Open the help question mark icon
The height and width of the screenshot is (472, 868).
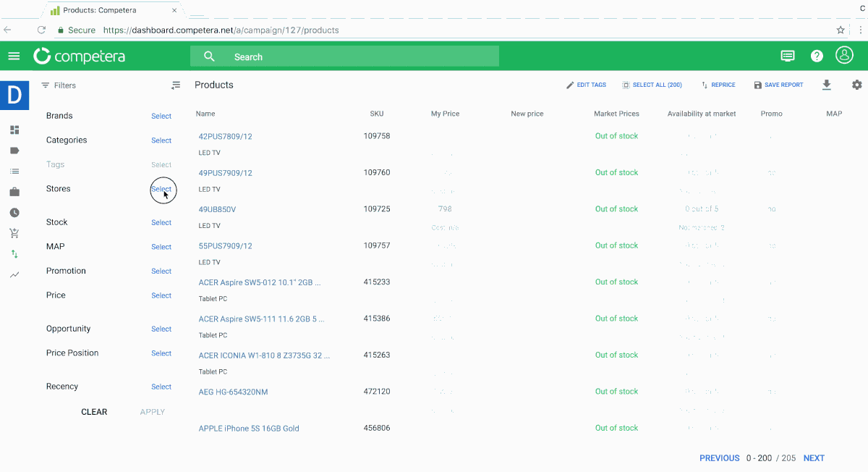(x=817, y=56)
